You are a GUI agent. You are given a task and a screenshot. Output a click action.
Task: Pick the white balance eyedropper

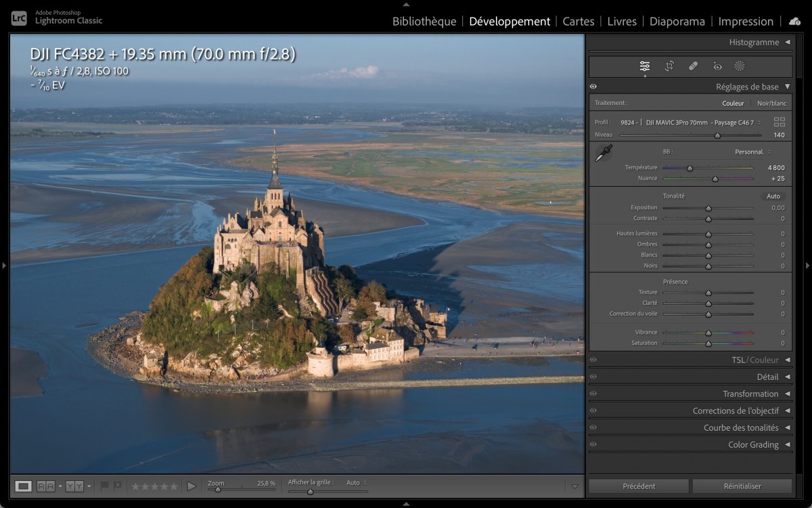point(603,154)
